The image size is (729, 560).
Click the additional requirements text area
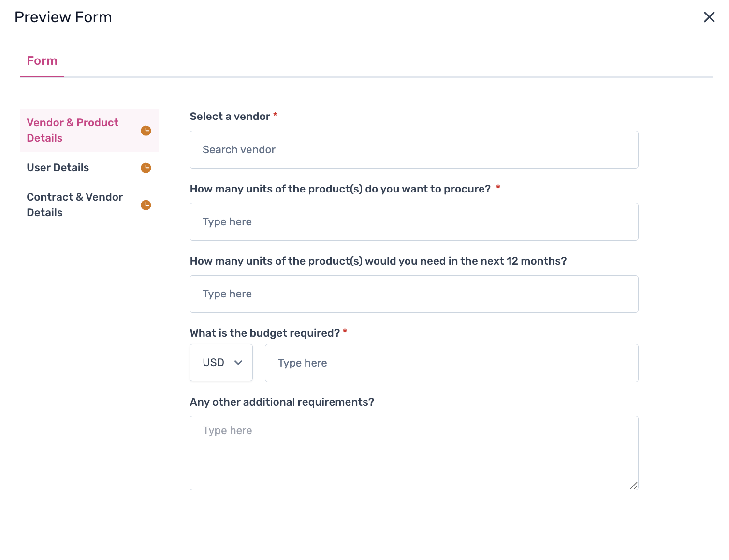click(x=414, y=453)
